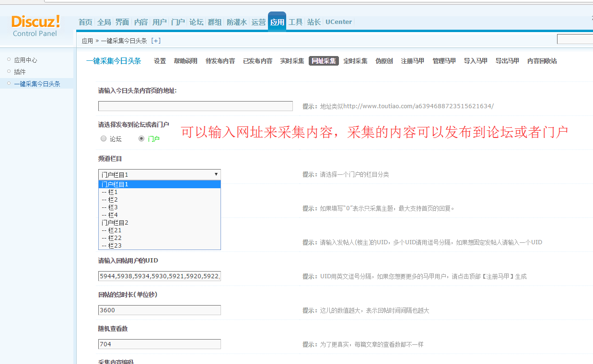Select the 论坛 radio button

[x=104, y=138]
